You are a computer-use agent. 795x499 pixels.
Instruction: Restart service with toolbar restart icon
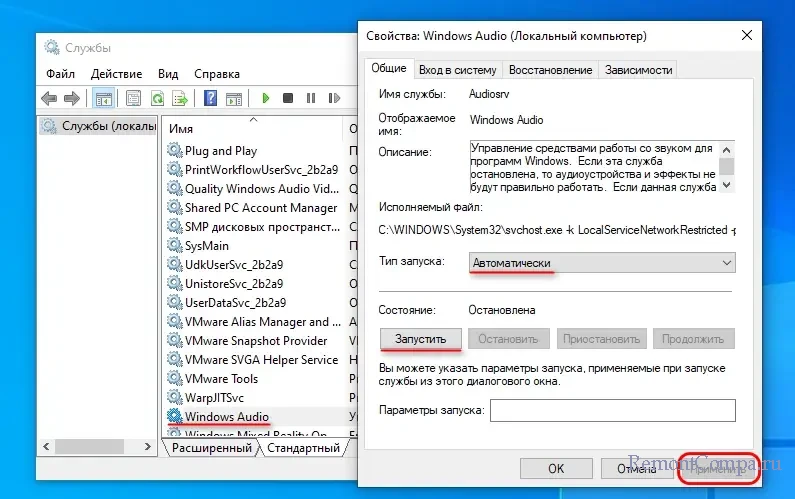[x=334, y=98]
